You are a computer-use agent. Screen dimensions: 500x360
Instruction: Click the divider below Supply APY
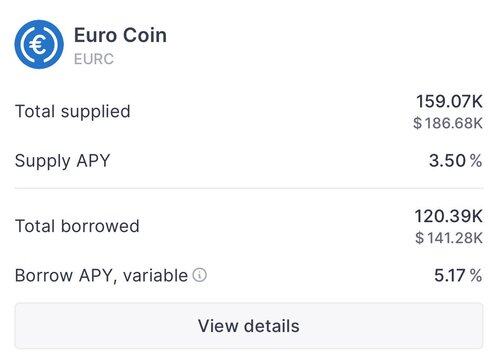[x=249, y=188]
